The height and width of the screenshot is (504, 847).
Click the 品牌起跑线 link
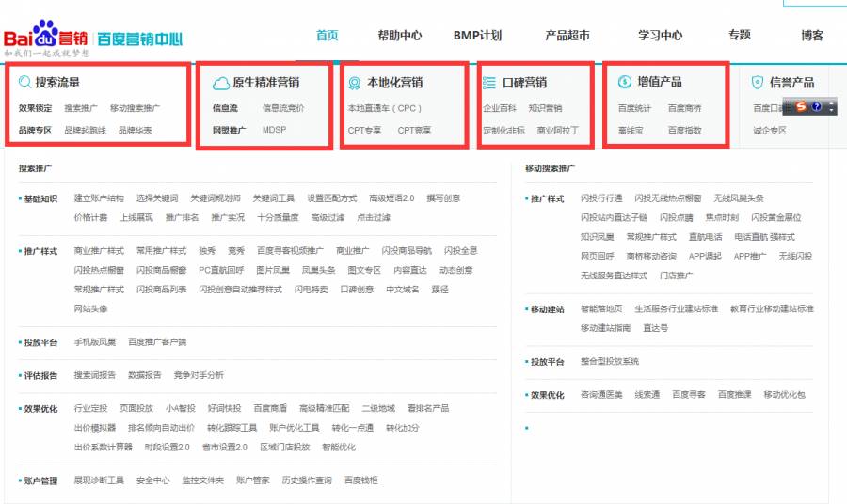(86, 130)
